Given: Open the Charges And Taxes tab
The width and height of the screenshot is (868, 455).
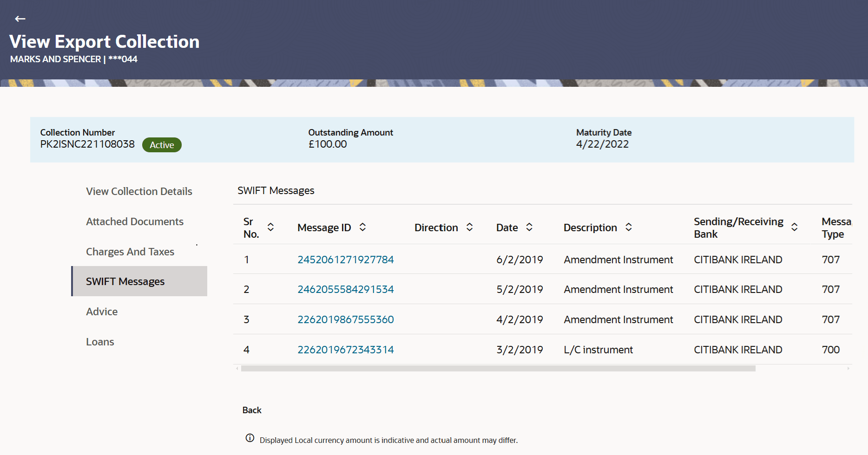Looking at the screenshot, I should (130, 252).
